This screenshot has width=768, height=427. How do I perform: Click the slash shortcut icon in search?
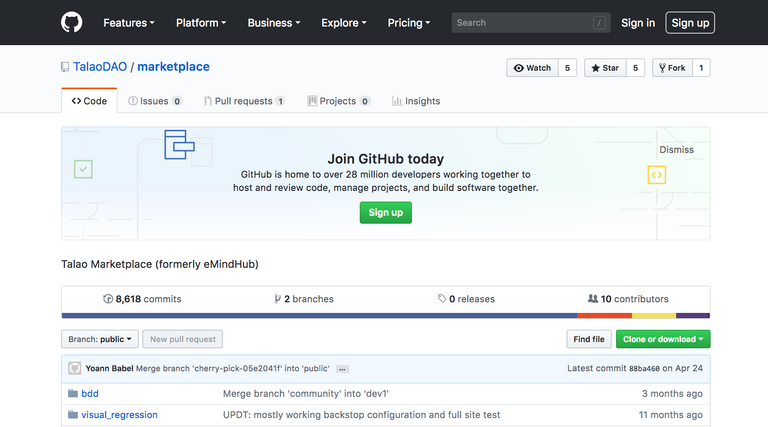coord(599,23)
